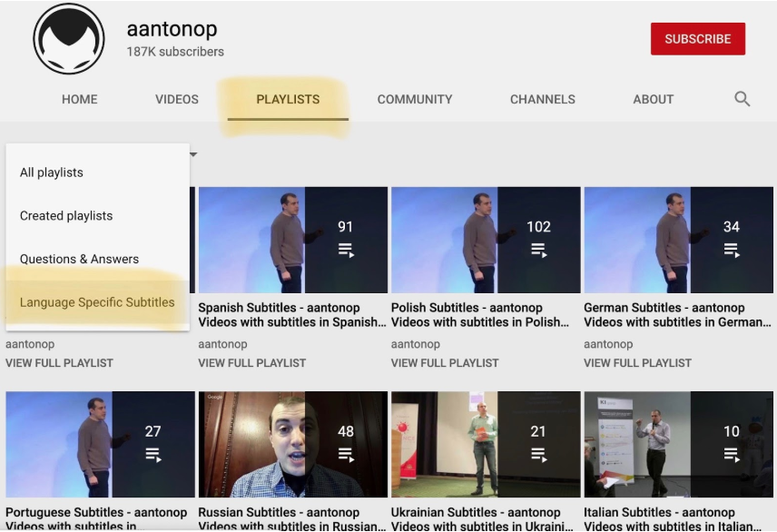Click the 34 video count on German playlist
777x532 pixels.
pyautogui.click(x=732, y=227)
